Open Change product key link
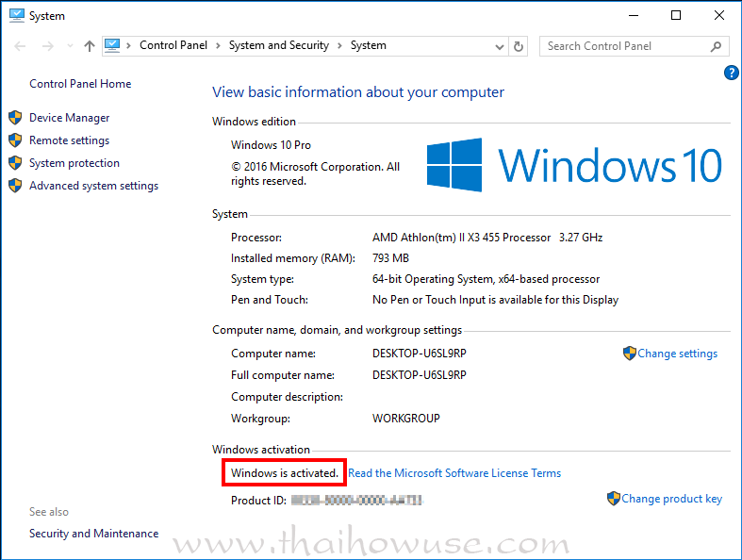The width and height of the screenshot is (742, 560). 671,499
